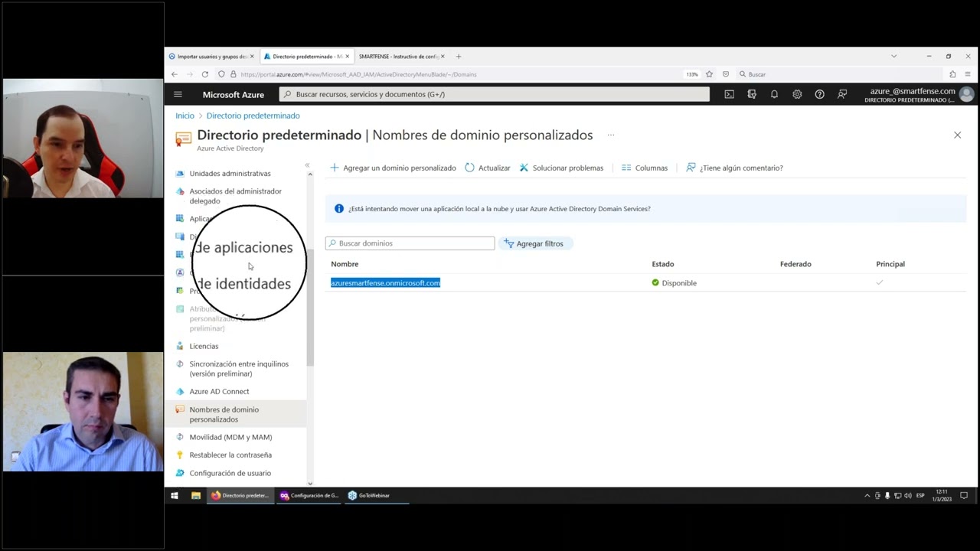Click the Azure AD Connect icon
This screenshot has width=980, height=551.
click(180, 392)
